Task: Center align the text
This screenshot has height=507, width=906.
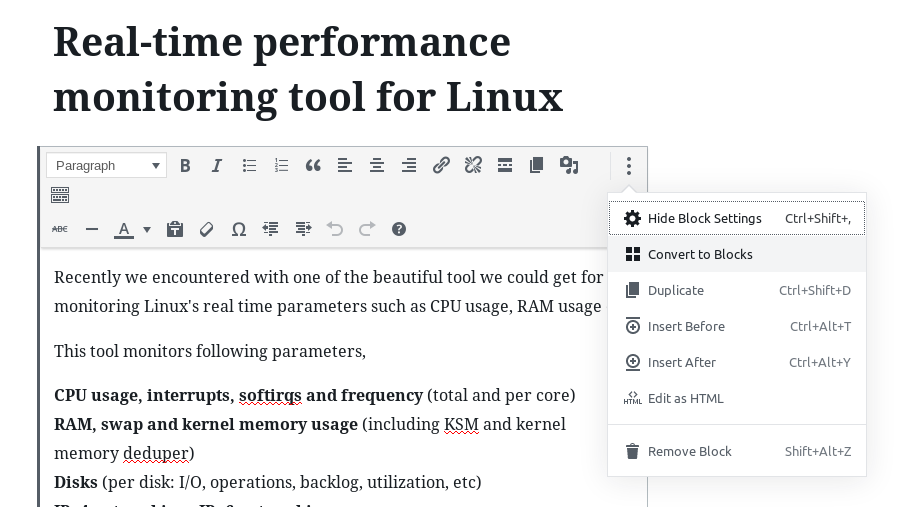Action: (377, 166)
